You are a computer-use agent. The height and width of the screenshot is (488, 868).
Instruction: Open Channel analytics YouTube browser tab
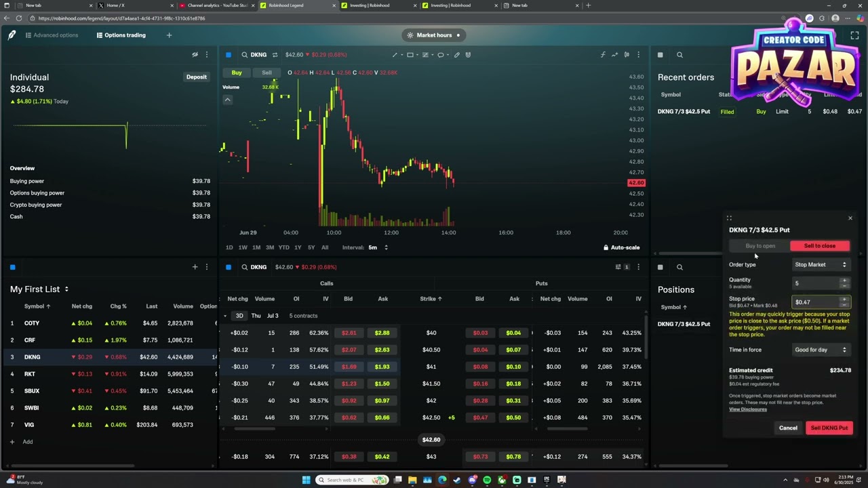217,5
